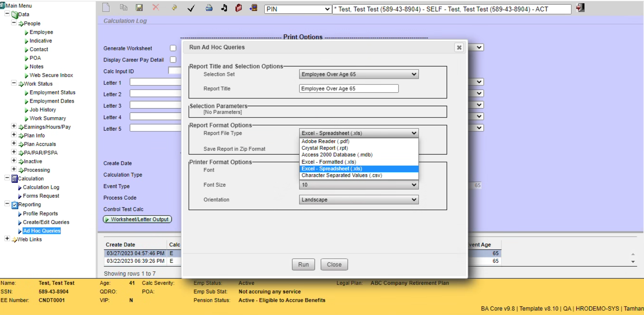644x315 pixels.
Task: Open the Orientation dropdown
Action: click(x=359, y=200)
